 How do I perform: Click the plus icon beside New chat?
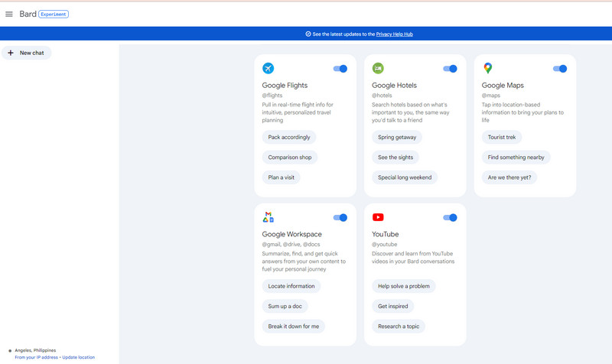click(x=11, y=53)
